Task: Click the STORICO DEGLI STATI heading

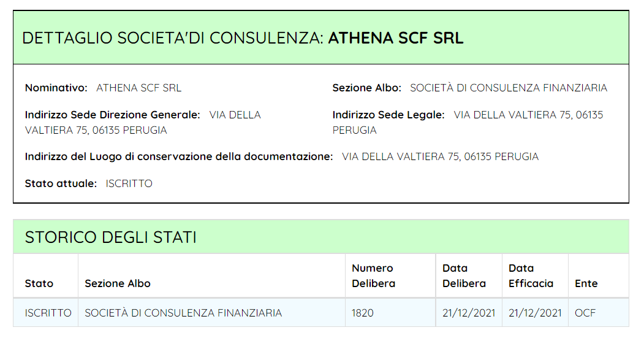Action: coord(110,237)
